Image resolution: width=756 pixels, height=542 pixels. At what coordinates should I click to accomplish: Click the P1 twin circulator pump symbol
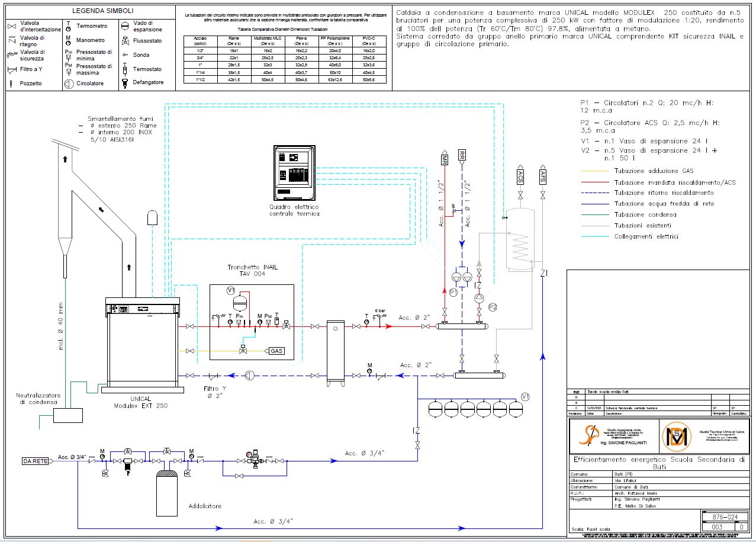[x=461, y=277]
